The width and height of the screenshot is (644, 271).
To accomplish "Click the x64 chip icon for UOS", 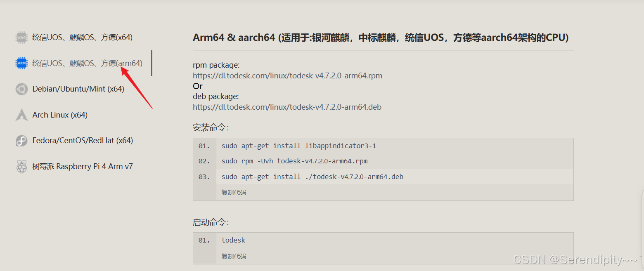I will [x=21, y=38].
